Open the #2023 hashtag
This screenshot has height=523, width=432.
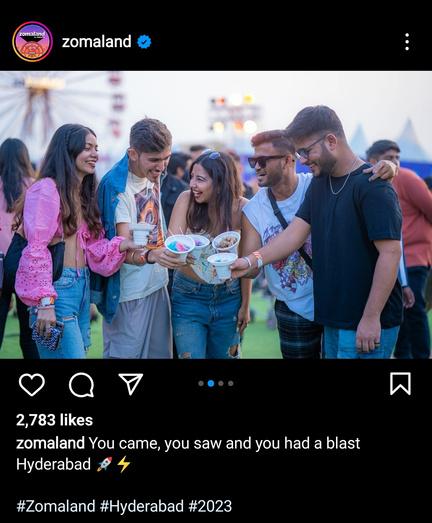210,506
